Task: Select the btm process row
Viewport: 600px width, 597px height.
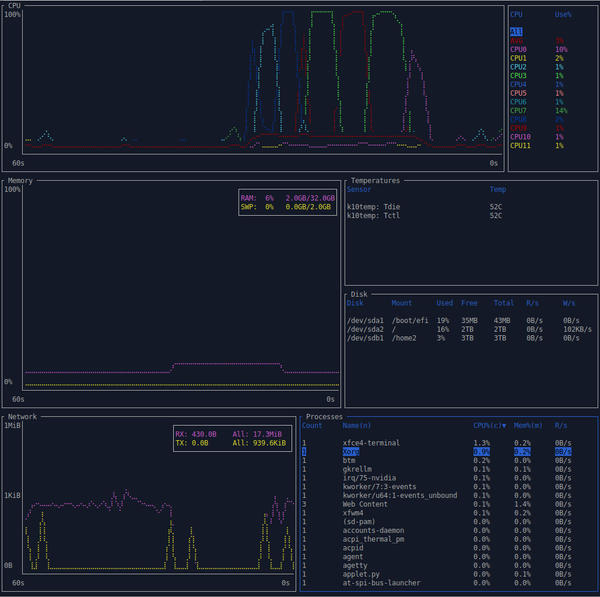Action: tap(437, 461)
